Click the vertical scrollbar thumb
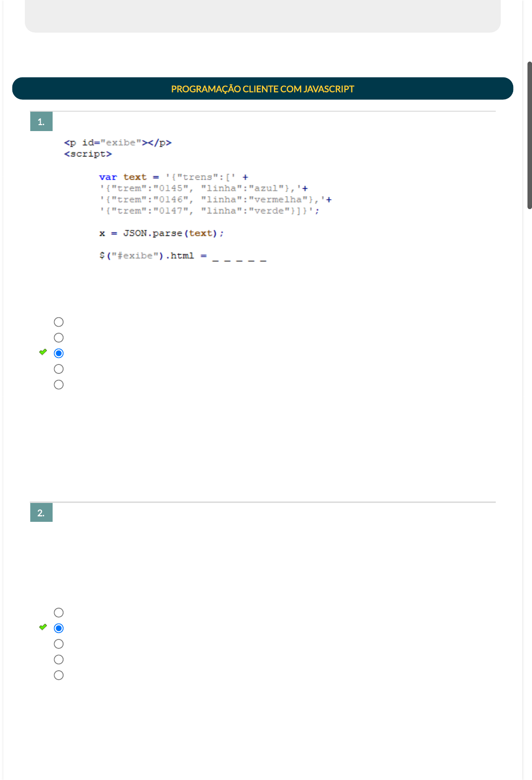The image size is (532, 780). click(x=529, y=135)
